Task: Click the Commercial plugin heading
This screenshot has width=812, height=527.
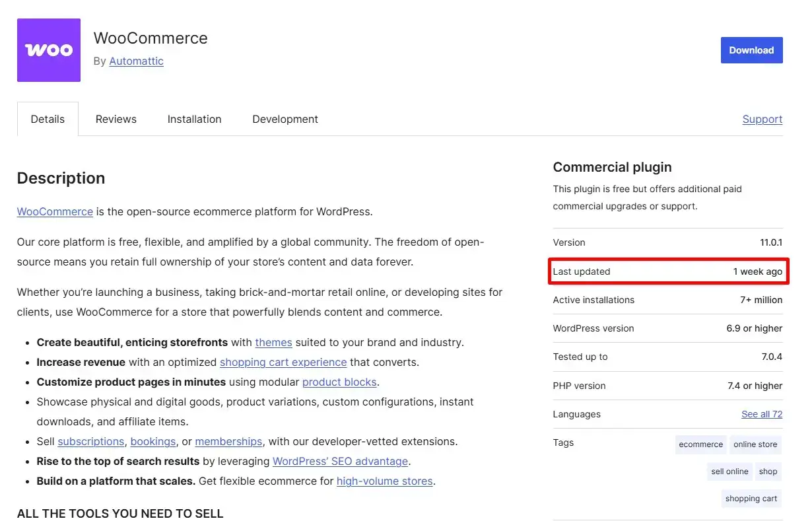Action: pos(612,167)
